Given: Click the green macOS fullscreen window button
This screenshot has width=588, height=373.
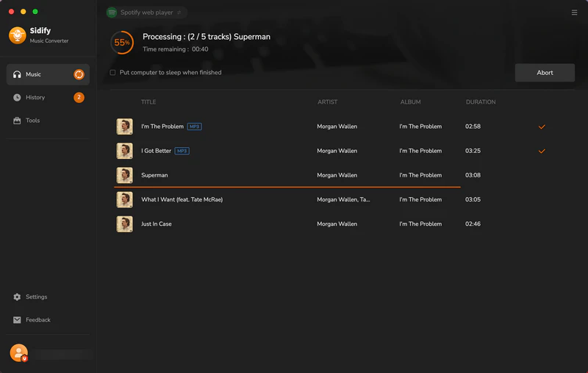Looking at the screenshot, I should (35, 12).
